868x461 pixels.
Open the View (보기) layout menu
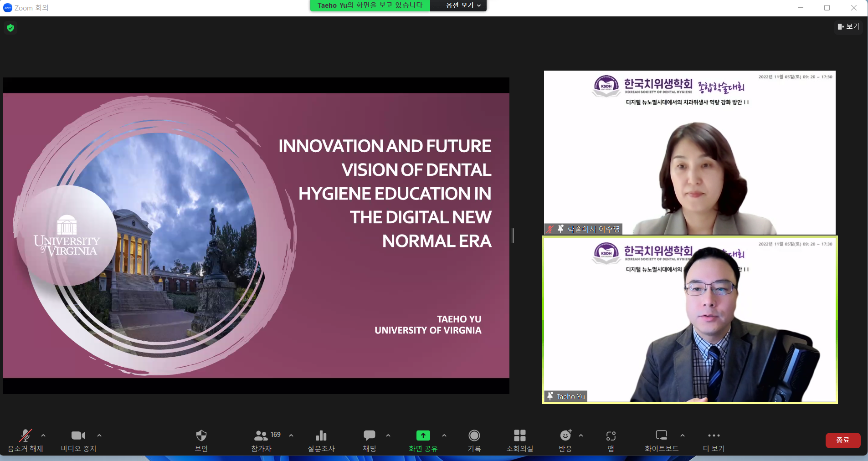[x=848, y=27]
